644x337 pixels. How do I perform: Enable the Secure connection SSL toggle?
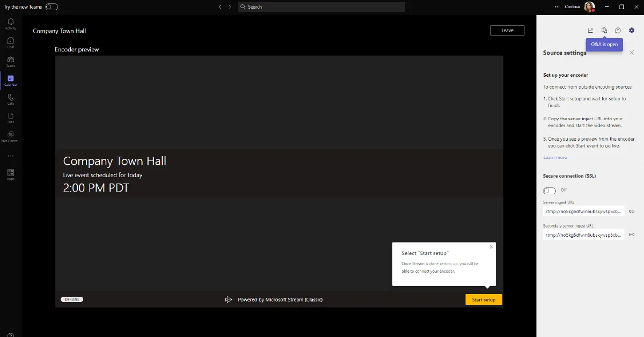point(550,191)
